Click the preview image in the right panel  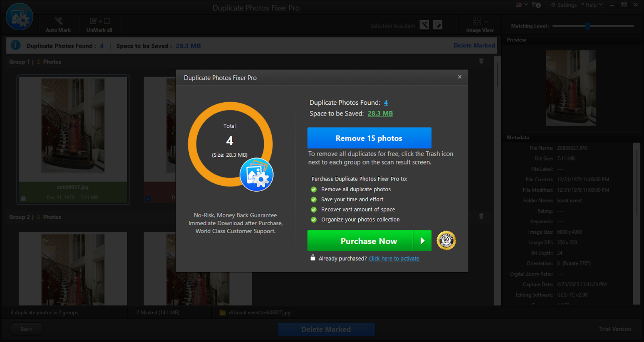(x=571, y=88)
